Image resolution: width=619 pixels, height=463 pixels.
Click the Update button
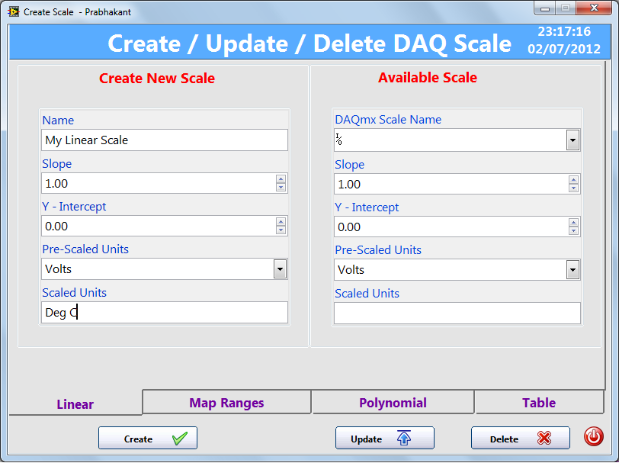click(385, 438)
